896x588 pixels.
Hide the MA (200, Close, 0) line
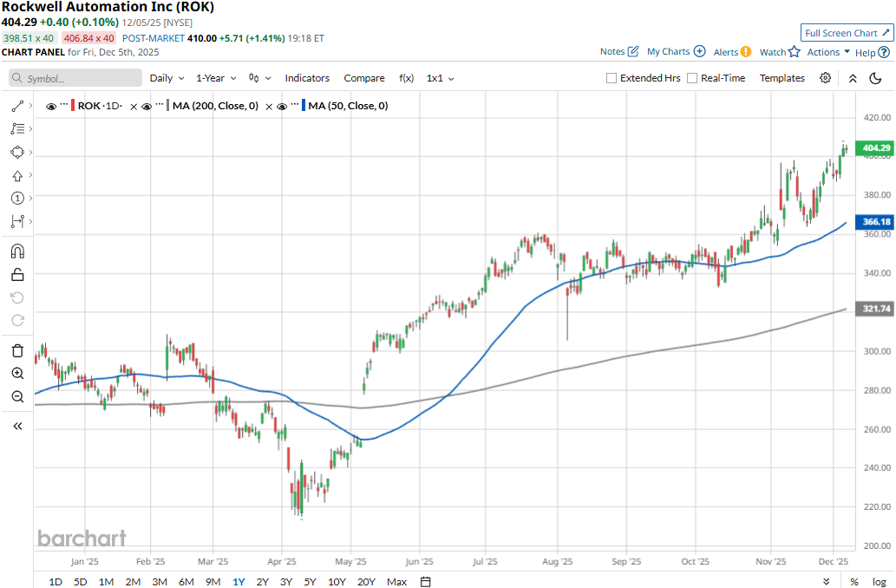[x=147, y=107]
